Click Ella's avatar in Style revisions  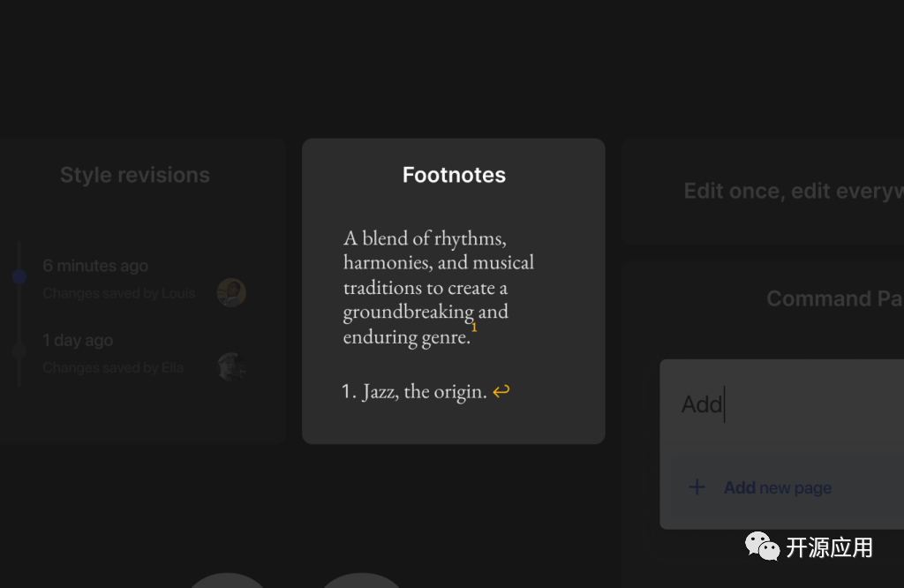[231, 366]
